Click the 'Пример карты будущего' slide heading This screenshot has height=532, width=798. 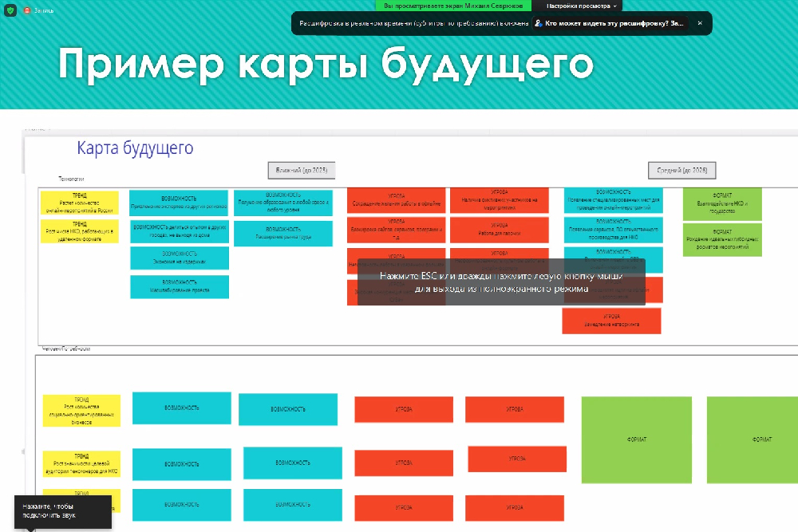326,65
